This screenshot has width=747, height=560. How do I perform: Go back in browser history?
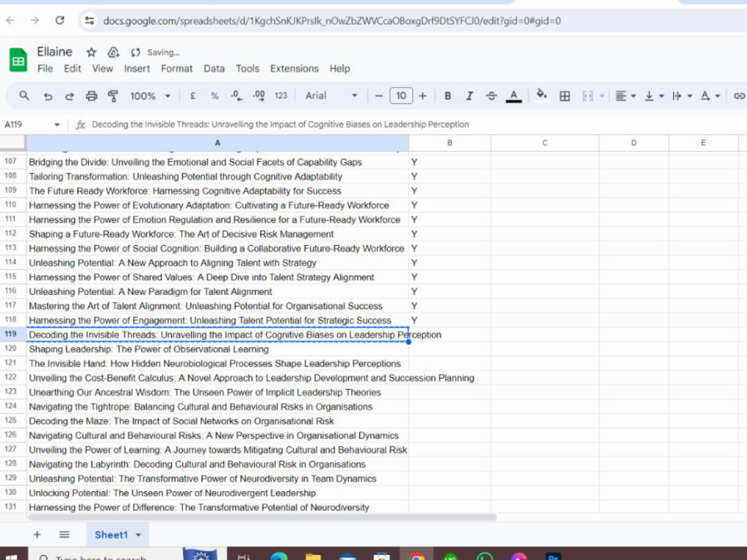tap(10, 20)
